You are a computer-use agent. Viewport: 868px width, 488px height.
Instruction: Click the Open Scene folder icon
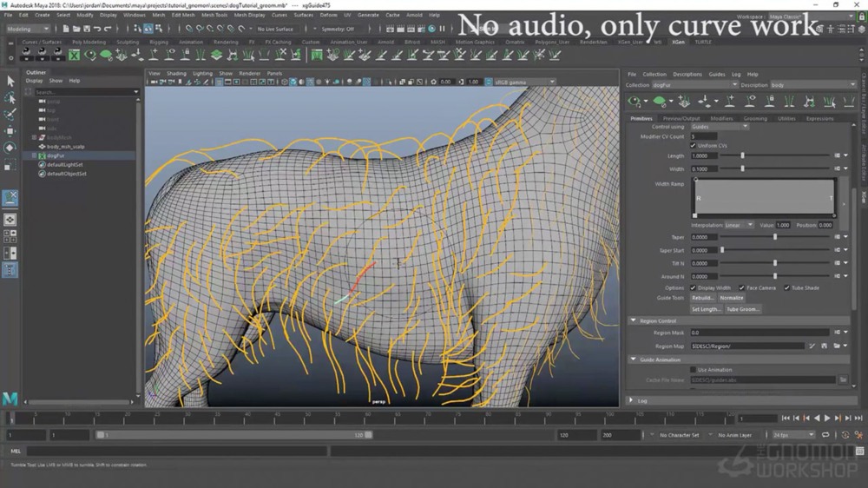coord(76,29)
